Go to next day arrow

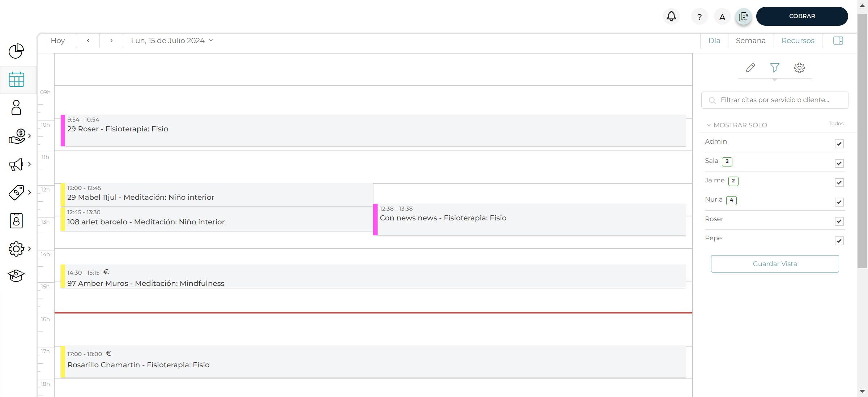pos(111,41)
